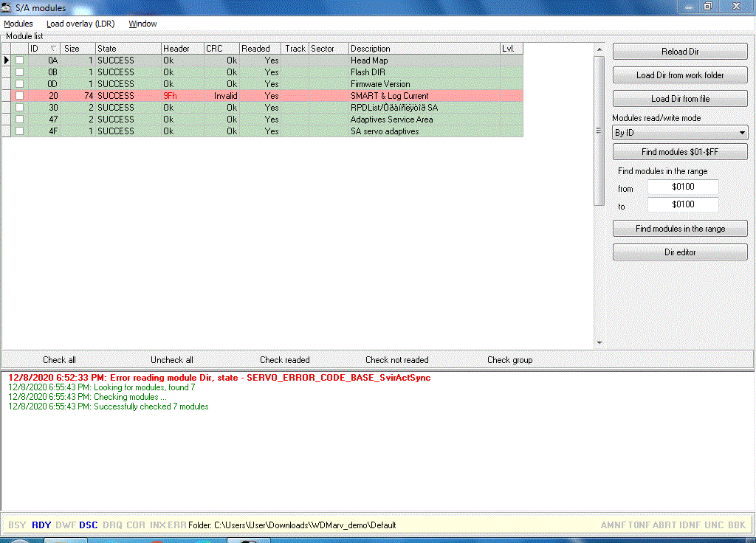This screenshot has height=543, width=756.
Task: Click the Lvl. column header
Action: (x=511, y=49)
